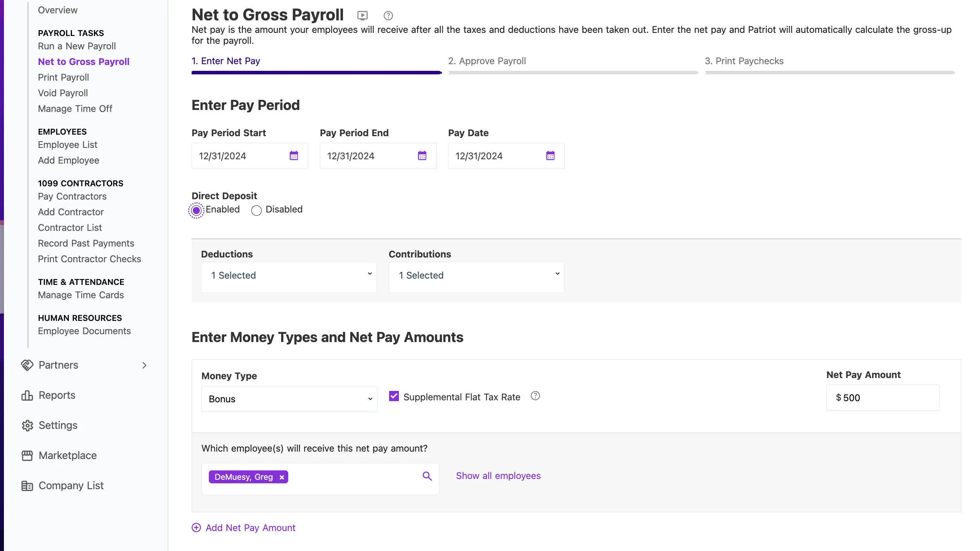Open the Pay Period End calendar icon

click(422, 156)
